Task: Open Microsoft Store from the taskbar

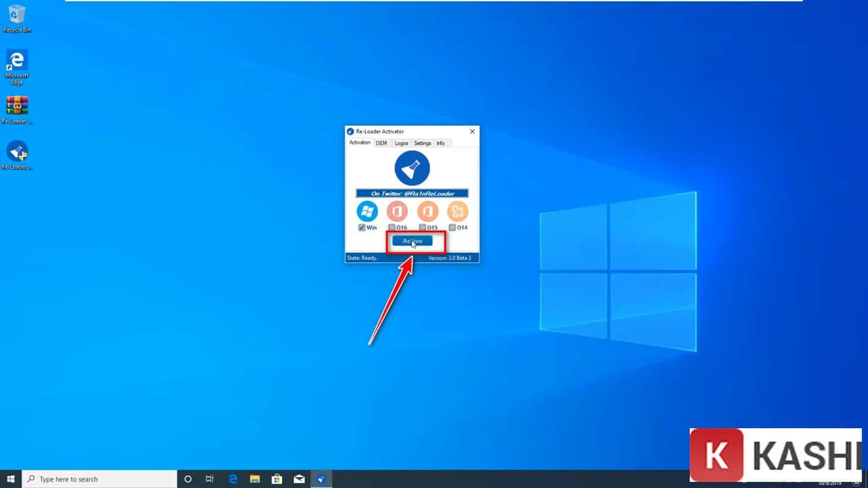Action: pyautogui.click(x=277, y=479)
